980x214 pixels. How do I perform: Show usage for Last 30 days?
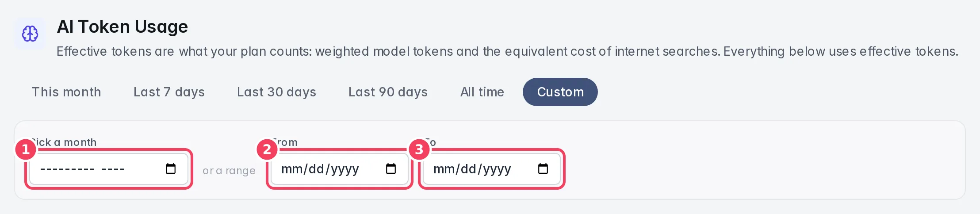point(276,92)
